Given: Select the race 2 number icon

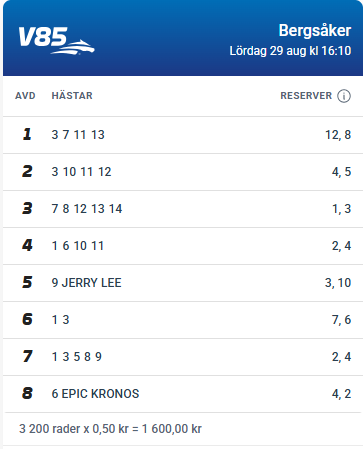Looking at the screenshot, I should (27, 171).
